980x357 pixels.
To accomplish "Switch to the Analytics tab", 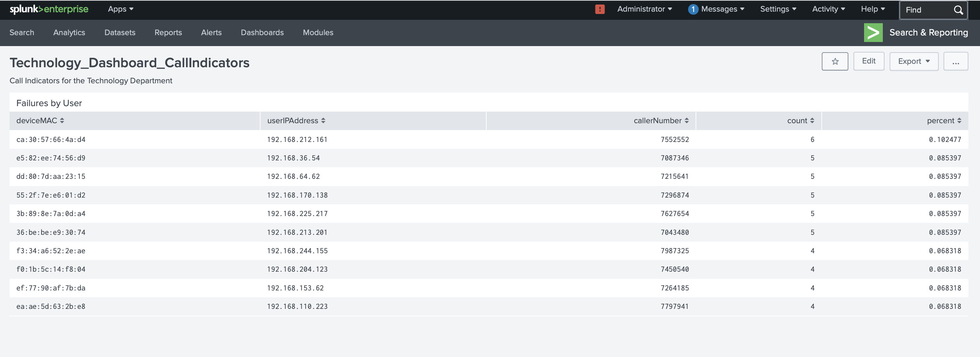I will tap(69, 33).
